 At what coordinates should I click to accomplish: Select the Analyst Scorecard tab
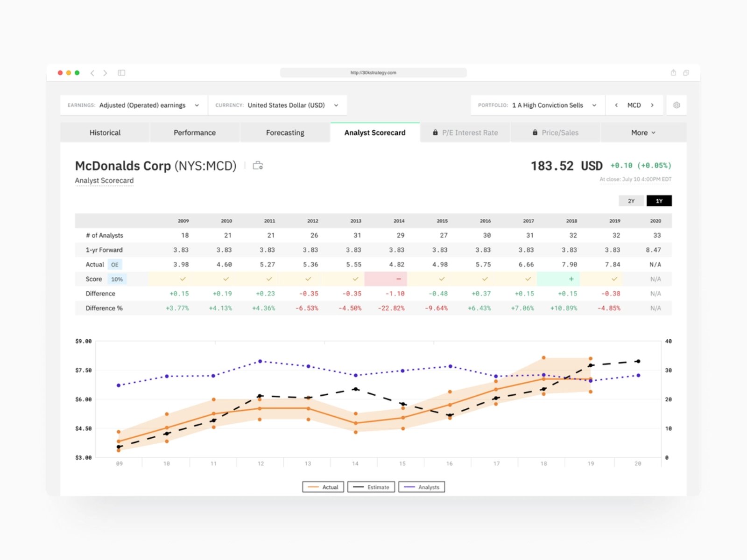375,133
